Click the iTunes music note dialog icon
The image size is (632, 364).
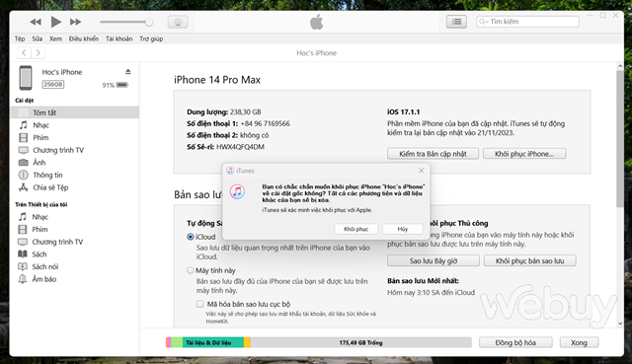[x=237, y=191]
